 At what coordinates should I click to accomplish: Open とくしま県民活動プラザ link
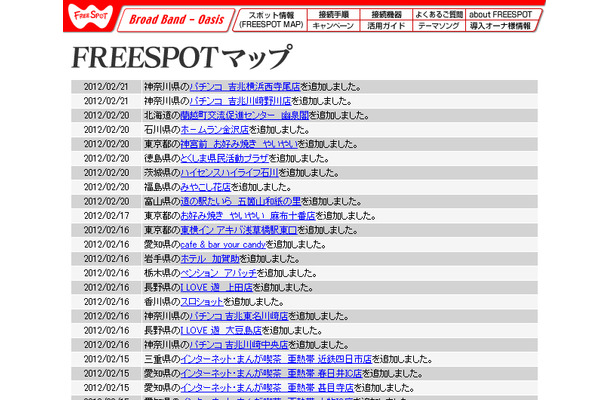click(x=224, y=158)
